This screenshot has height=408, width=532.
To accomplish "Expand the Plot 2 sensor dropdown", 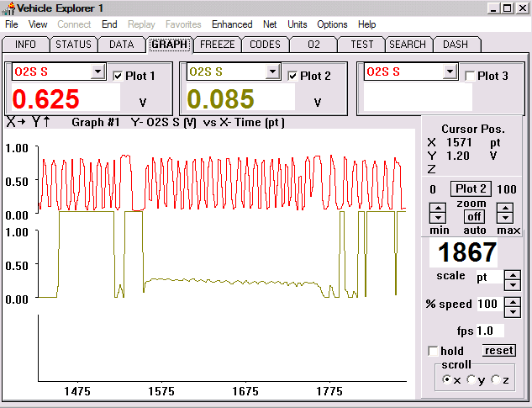I will (272, 72).
